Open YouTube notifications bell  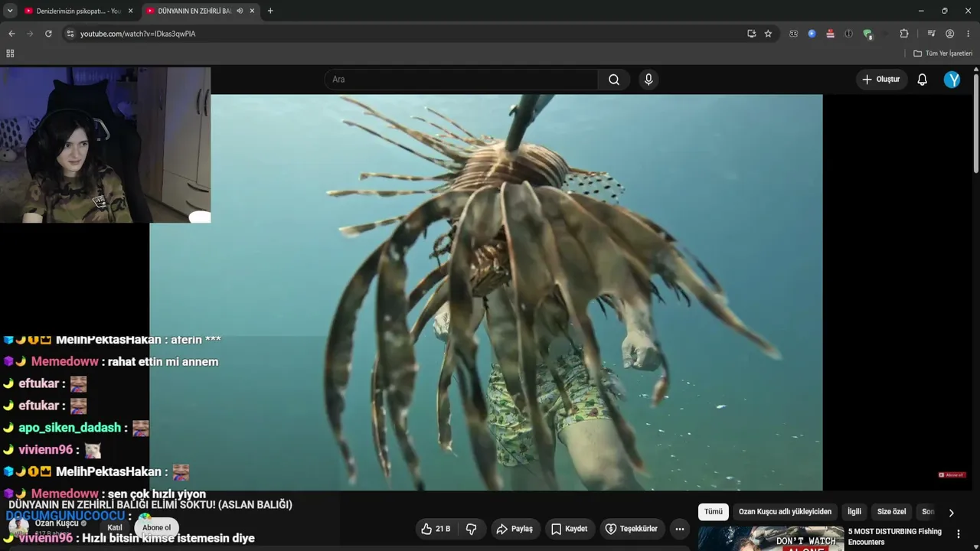[x=923, y=80]
